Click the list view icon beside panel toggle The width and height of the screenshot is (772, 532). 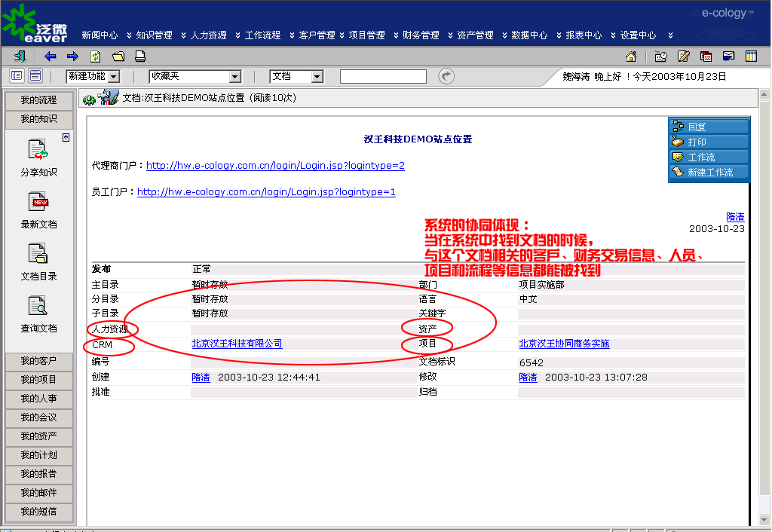point(35,76)
